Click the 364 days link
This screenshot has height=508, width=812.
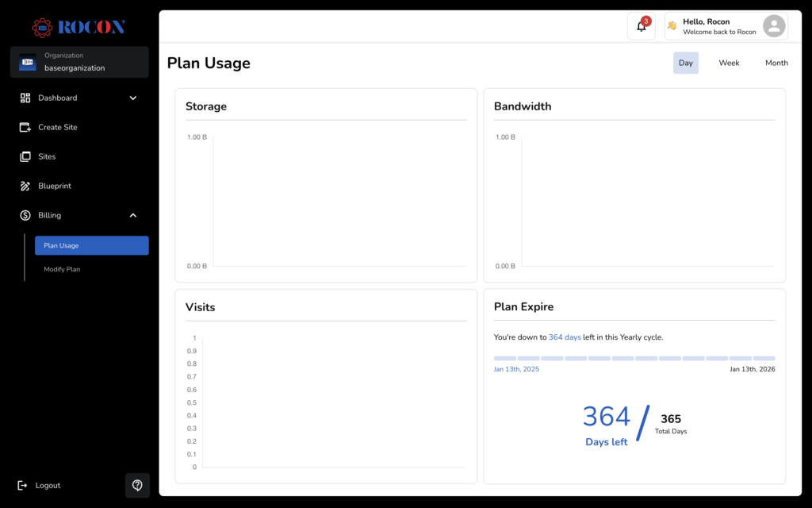pos(565,337)
